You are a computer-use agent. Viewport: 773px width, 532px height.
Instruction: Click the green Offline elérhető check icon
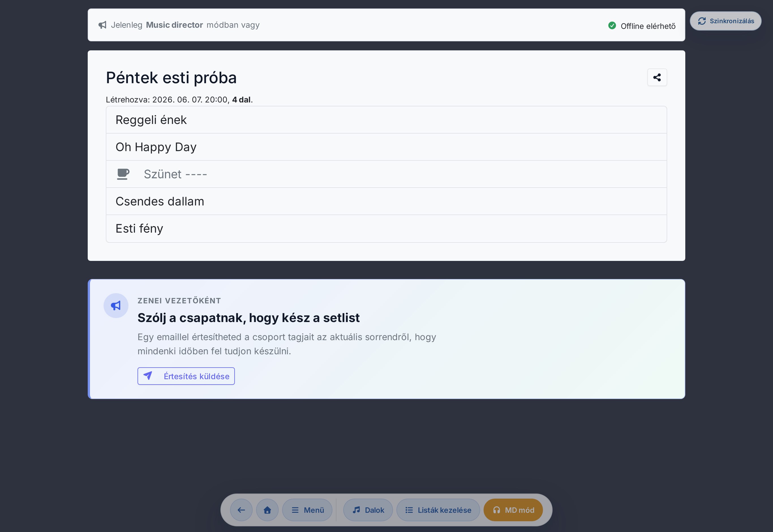(612, 26)
